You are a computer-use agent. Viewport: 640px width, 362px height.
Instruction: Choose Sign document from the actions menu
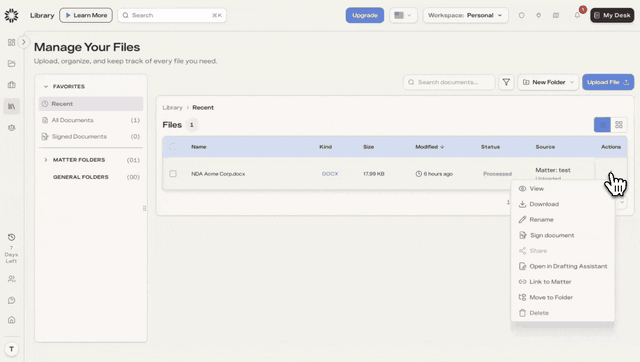(x=562, y=235)
